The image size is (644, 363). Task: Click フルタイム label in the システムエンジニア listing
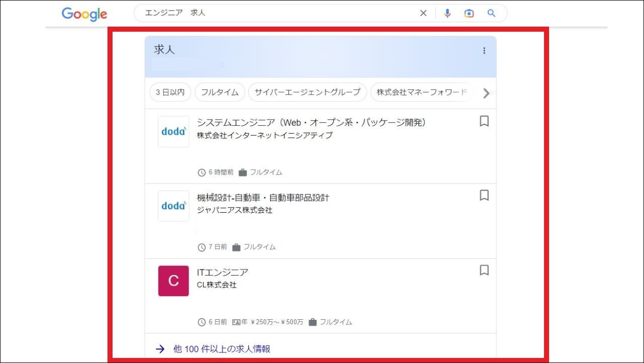tap(266, 172)
